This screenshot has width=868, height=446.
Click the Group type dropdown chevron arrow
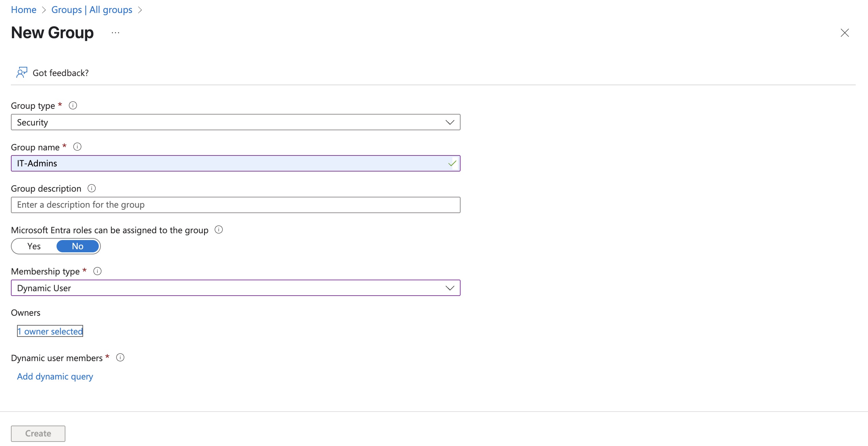(450, 122)
